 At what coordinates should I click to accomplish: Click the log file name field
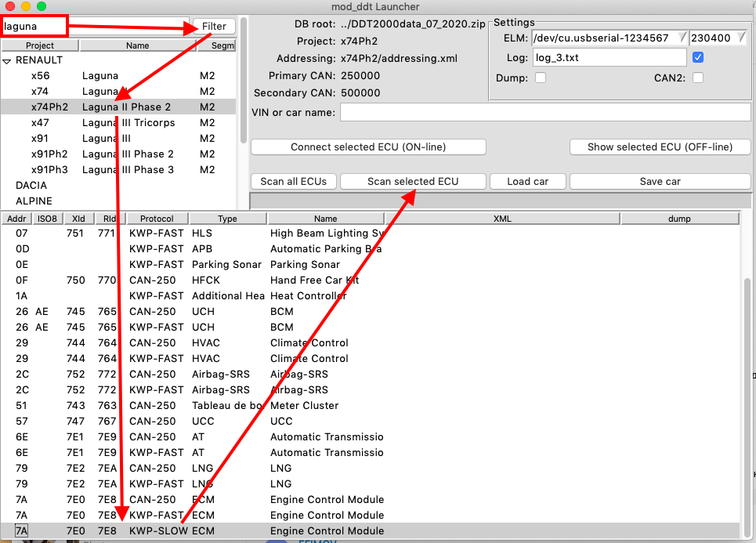[610, 57]
